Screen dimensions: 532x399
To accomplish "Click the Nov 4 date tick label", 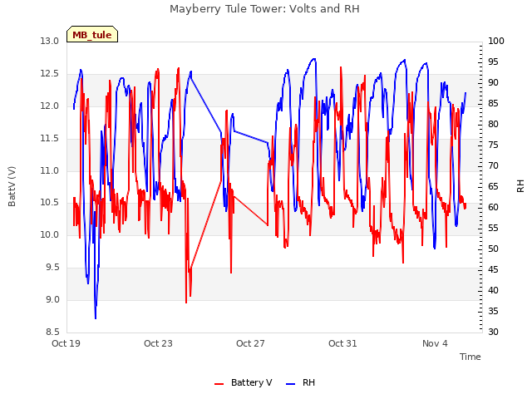I will click(x=435, y=343).
